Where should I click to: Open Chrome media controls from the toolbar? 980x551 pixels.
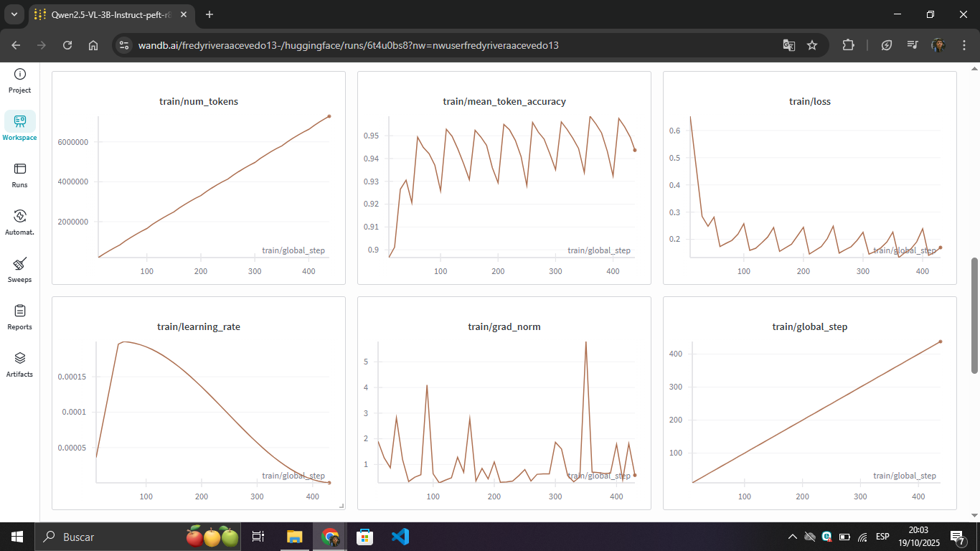tap(912, 44)
